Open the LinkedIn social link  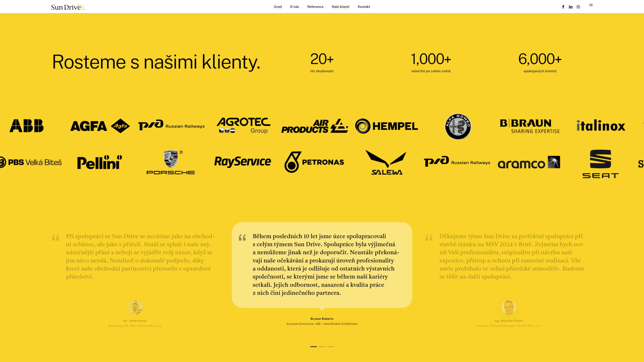571,7
